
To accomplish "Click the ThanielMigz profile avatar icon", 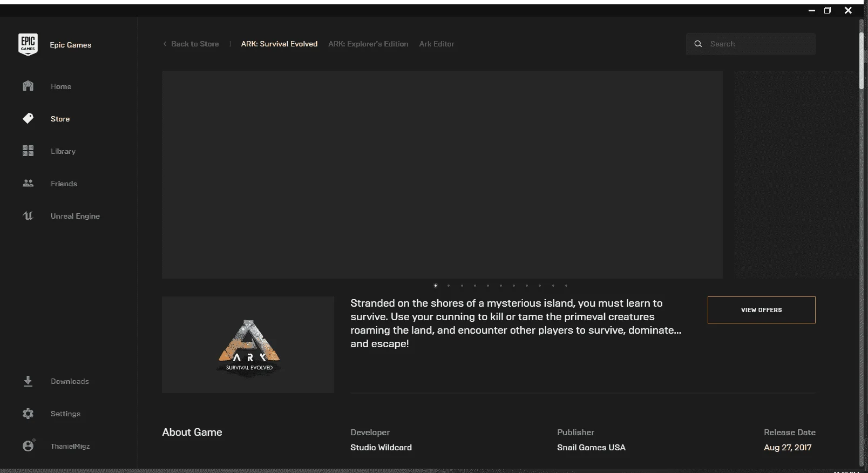I will tap(28, 445).
